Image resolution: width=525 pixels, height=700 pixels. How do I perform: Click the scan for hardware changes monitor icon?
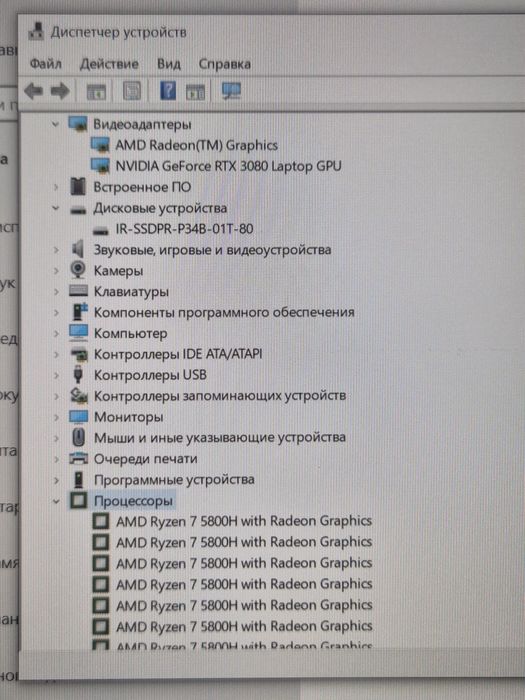click(x=231, y=91)
